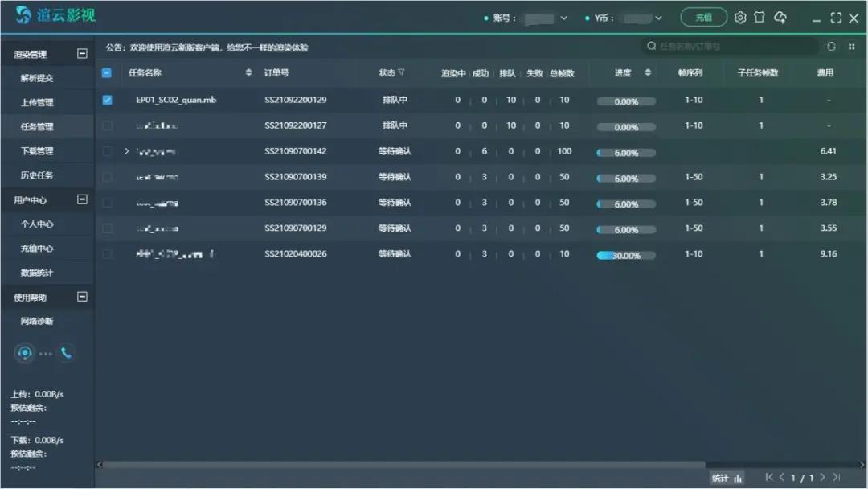Go to 历史任务 in the sidebar
868x489 pixels.
click(x=37, y=175)
